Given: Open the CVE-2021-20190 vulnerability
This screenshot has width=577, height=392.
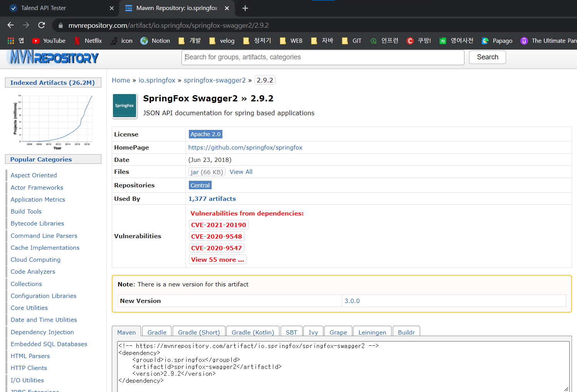Looking at the screenshot, I should (219, 225).
